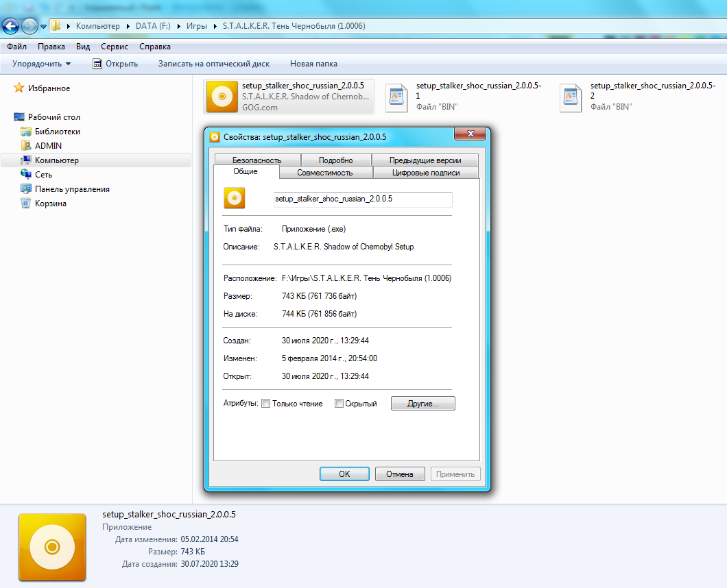
Task: Click the disc icon inside Properties dialog
Action: (x=235, y=198)
